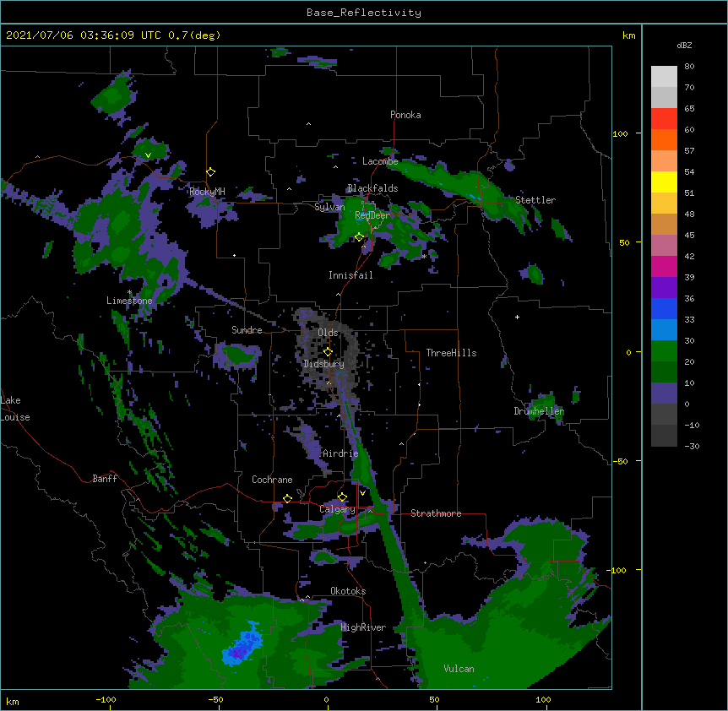Click the Strathmore label

436,513
